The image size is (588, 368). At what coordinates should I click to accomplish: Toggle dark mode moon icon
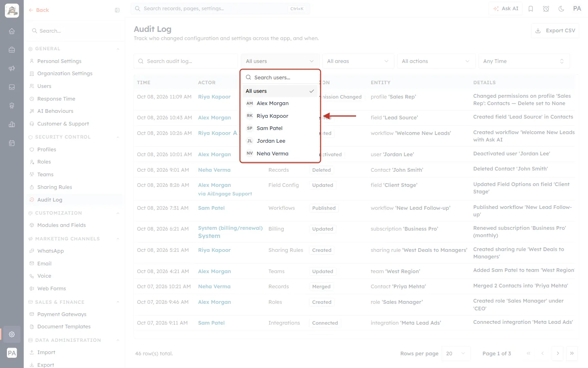(561, 9)
